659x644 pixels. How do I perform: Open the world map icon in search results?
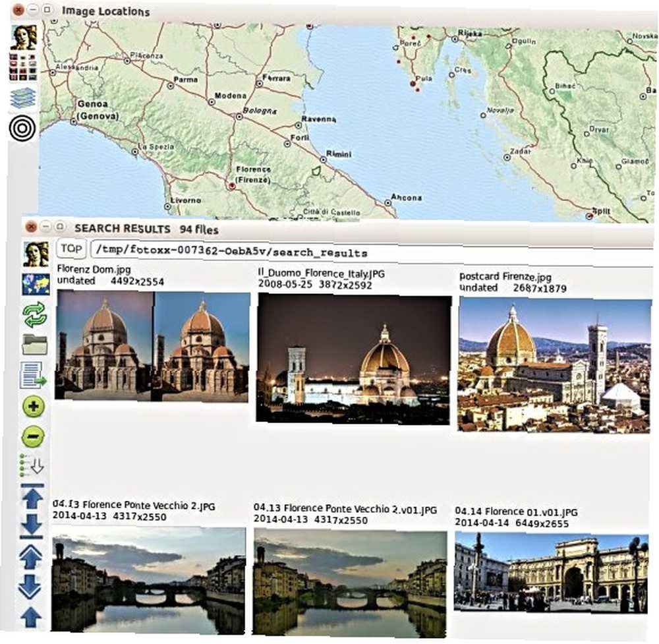[36, 284]
